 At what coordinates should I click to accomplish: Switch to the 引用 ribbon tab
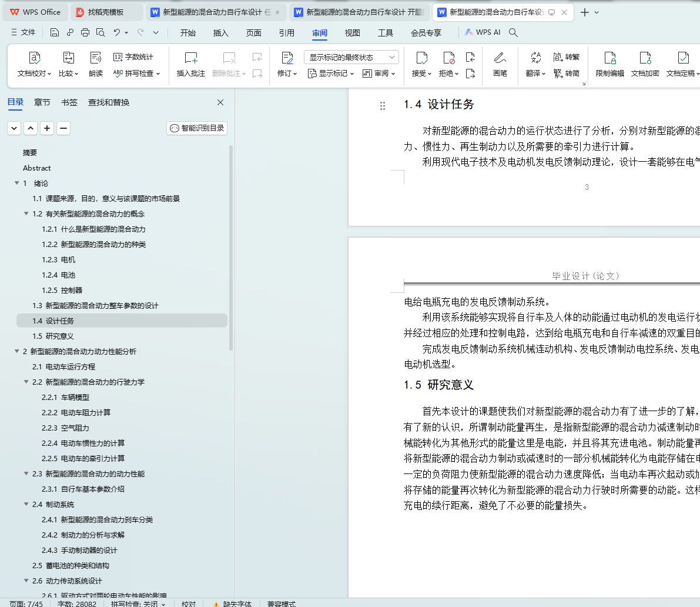point(287,32)
